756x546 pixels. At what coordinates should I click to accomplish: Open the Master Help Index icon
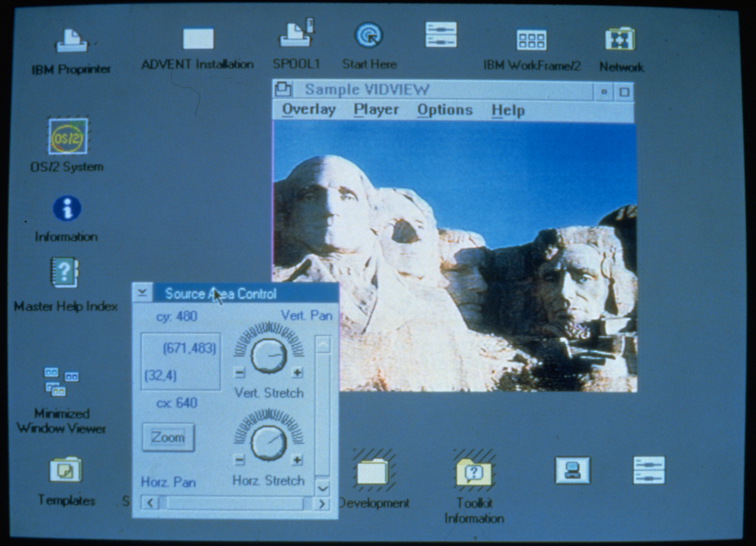pyautogui.click(x=64, y=272)
